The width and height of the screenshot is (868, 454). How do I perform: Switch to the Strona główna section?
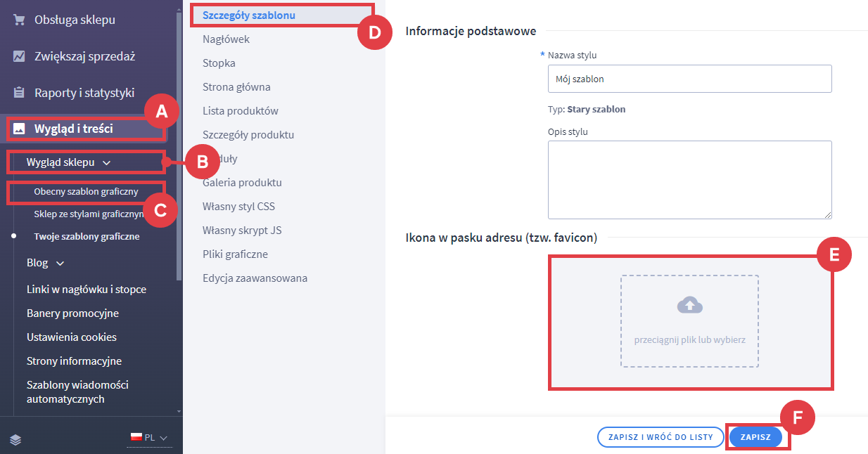[x=236, y=87]
